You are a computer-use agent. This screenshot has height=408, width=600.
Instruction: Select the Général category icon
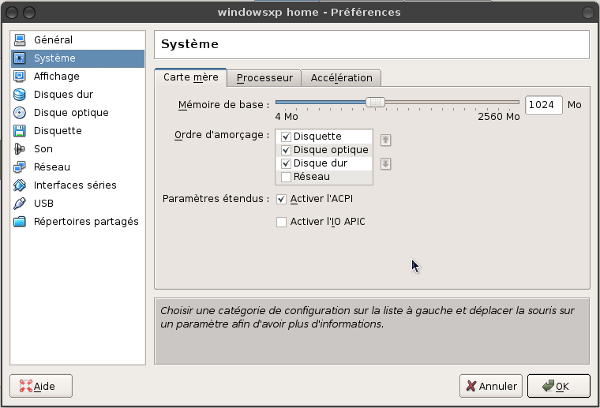click(x=19, y=40)
